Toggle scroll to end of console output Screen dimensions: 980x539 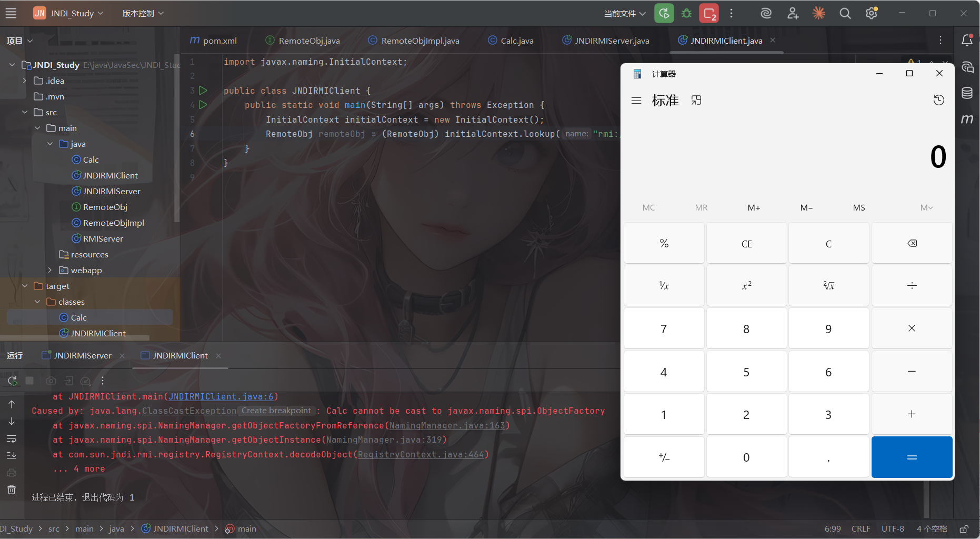click(x=12, y=455)
